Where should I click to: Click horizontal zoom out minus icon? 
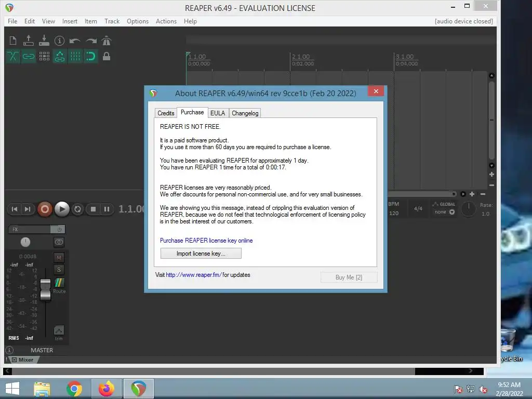tap(483, 194)
